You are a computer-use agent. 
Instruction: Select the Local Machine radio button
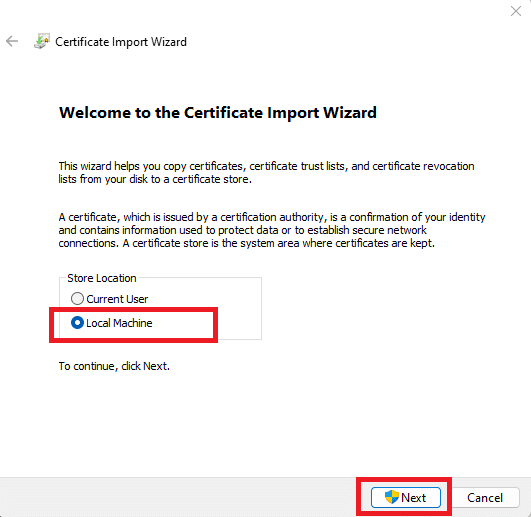[77, 323]
